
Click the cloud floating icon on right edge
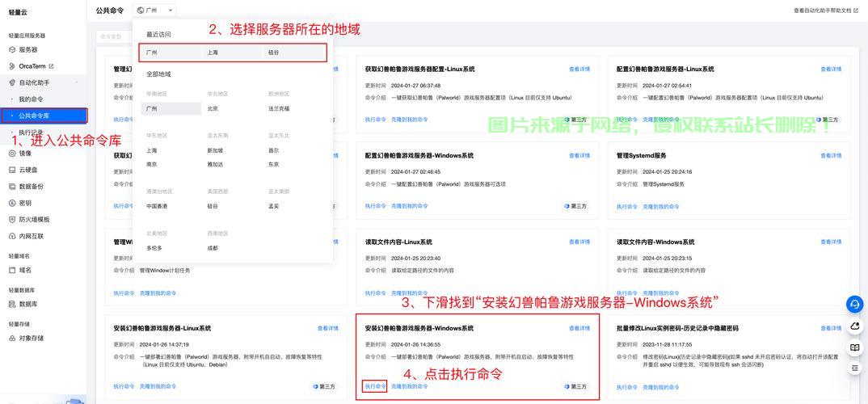pos(855,326)
